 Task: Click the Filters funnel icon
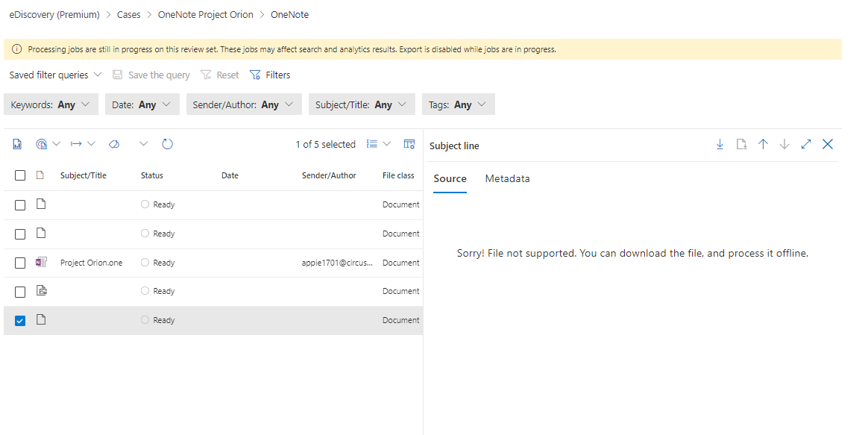coord(256,75)
